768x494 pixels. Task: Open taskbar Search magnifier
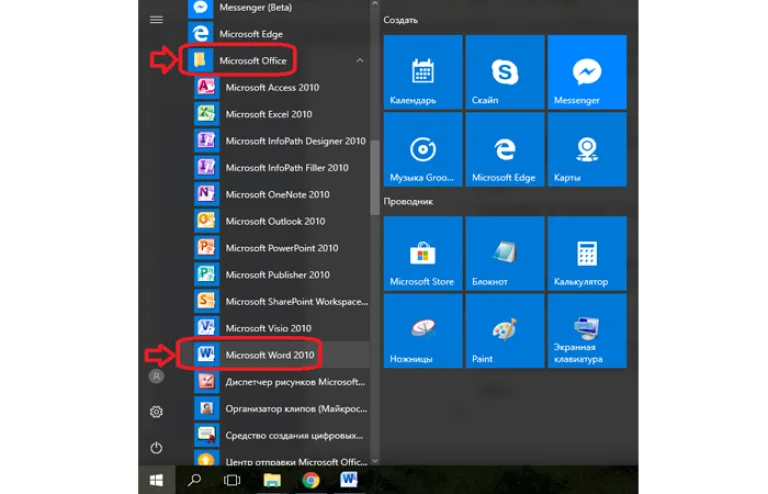[x=194, y=480]
